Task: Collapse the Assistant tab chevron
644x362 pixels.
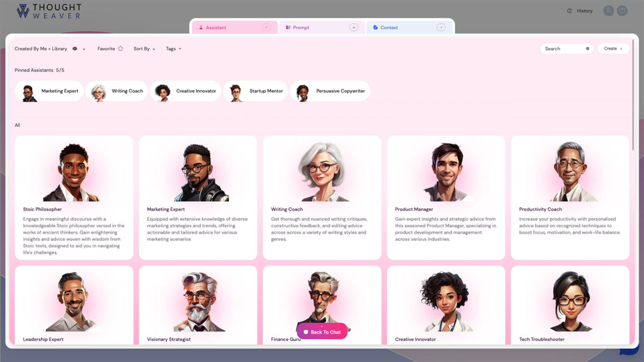Action: point(267,28)
